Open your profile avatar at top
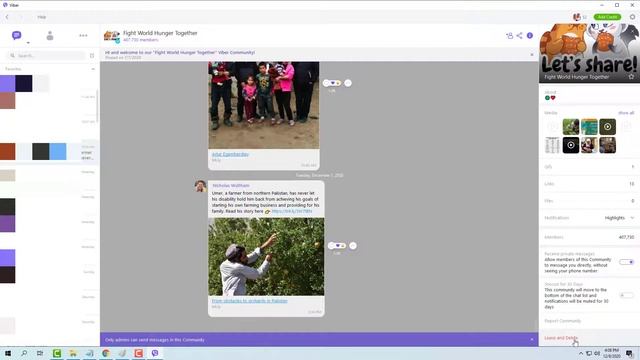The image size is (640, 360). pyautogui.click(x=576, y=17)
